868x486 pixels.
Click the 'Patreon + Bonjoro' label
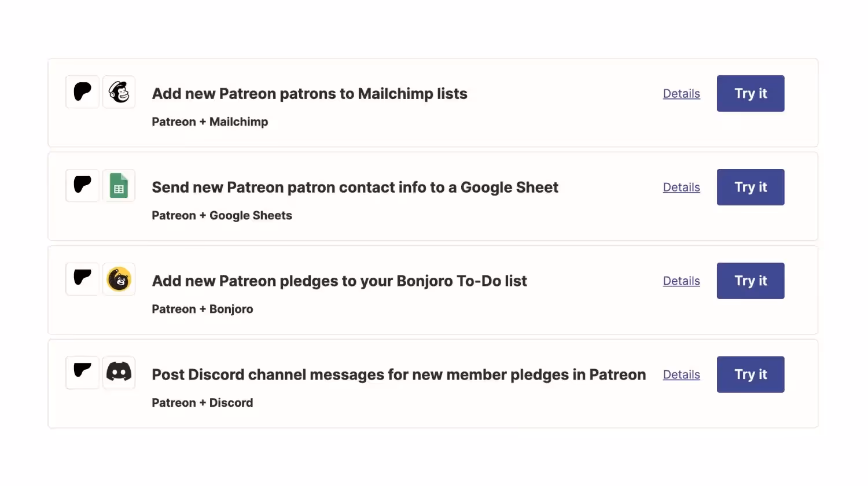(202, 309)
